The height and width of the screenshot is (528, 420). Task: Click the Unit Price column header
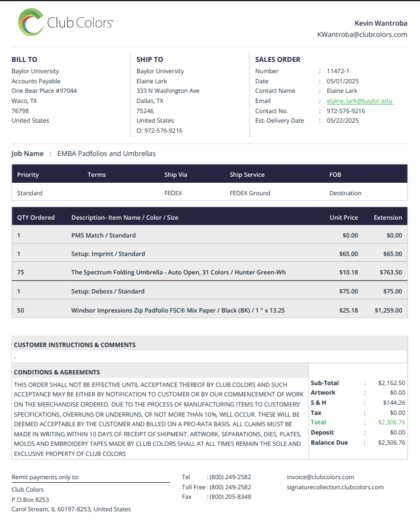click(344, 217)
